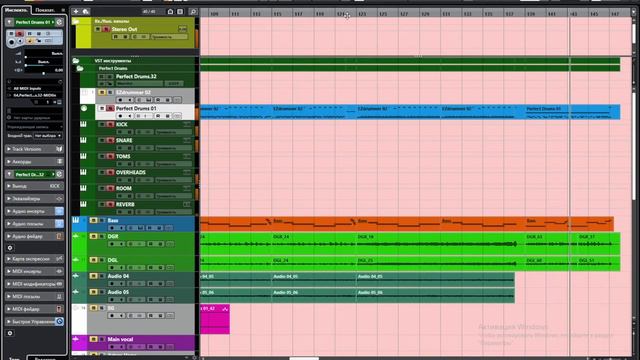This screenshot has width=640, height=360.
Task: Switch to Inspector tab
Action: (x=16, y=10)
